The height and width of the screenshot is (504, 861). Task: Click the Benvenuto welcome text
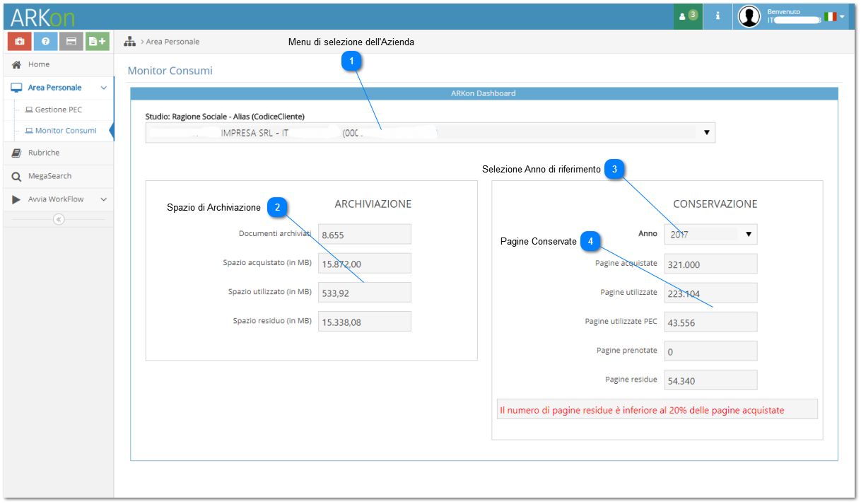click(784, 11)
